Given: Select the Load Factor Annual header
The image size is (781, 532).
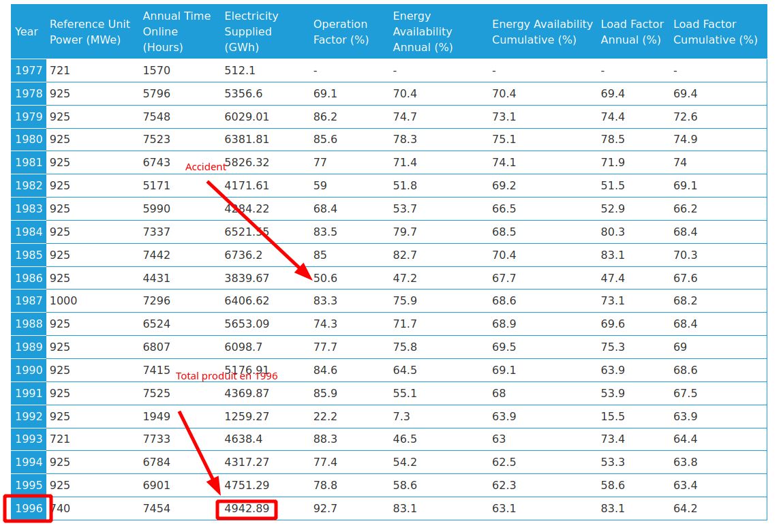Looking at the screenshot, I should point(632,32).
